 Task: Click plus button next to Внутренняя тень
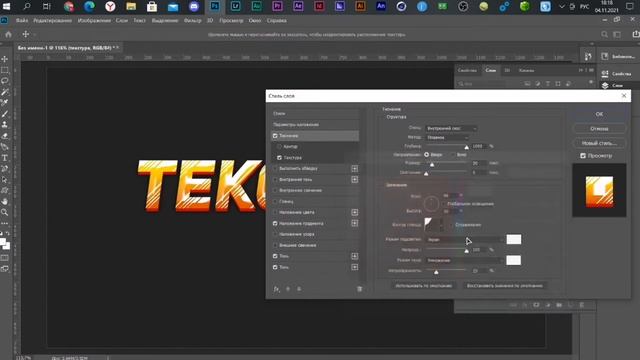tap(354, 180)
